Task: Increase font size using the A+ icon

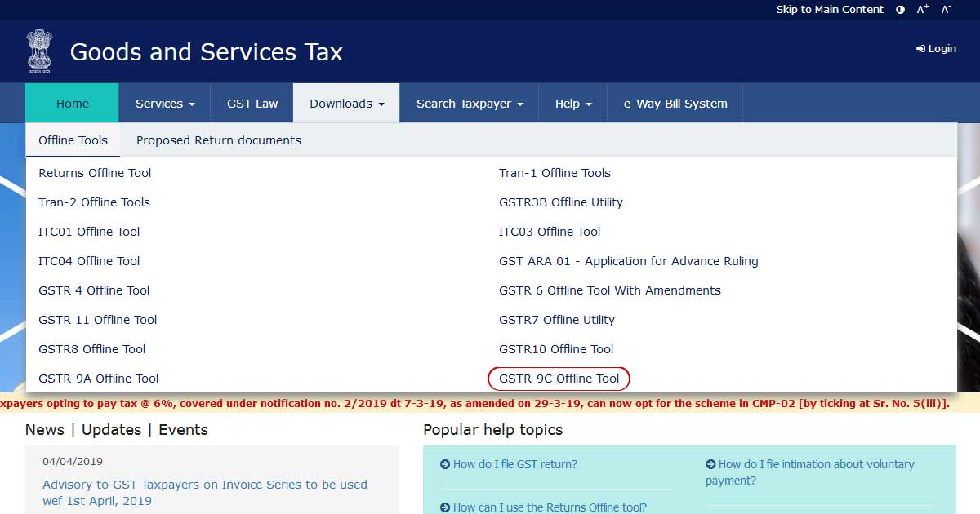Action: (922, 9)
